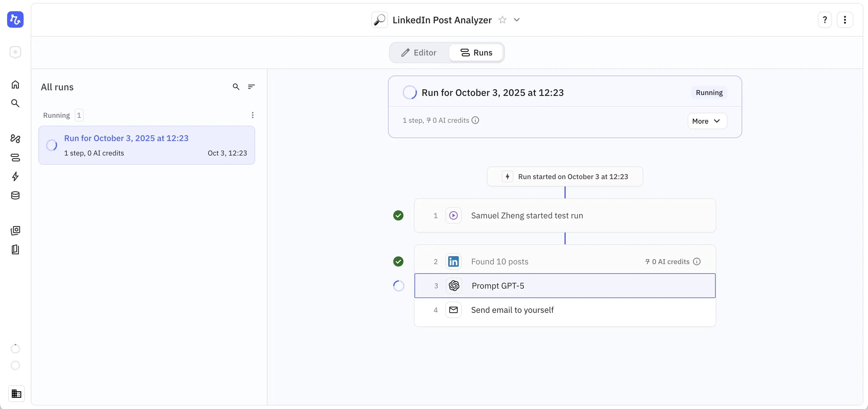The image size is (868, 409).
Task: Click the help question mark button
Action: pyautogui.click(x=825, y=20)
